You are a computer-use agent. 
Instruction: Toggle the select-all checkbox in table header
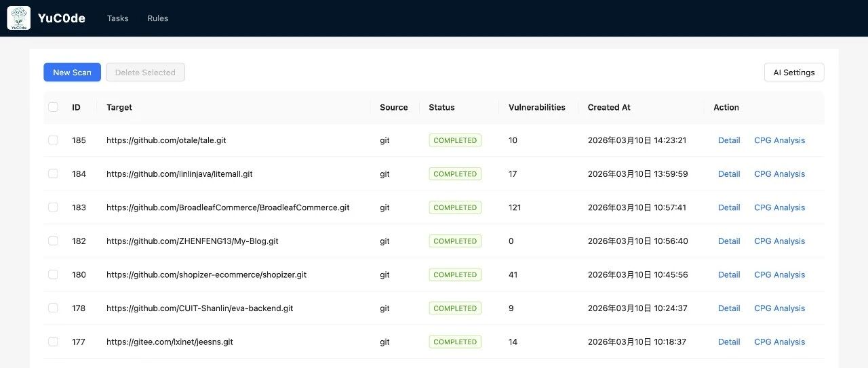53,107
